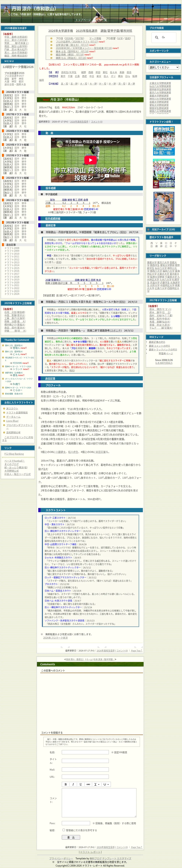Click the Page Top↑ link above the comments
182x868 pixels.
(x=137, y=651)
